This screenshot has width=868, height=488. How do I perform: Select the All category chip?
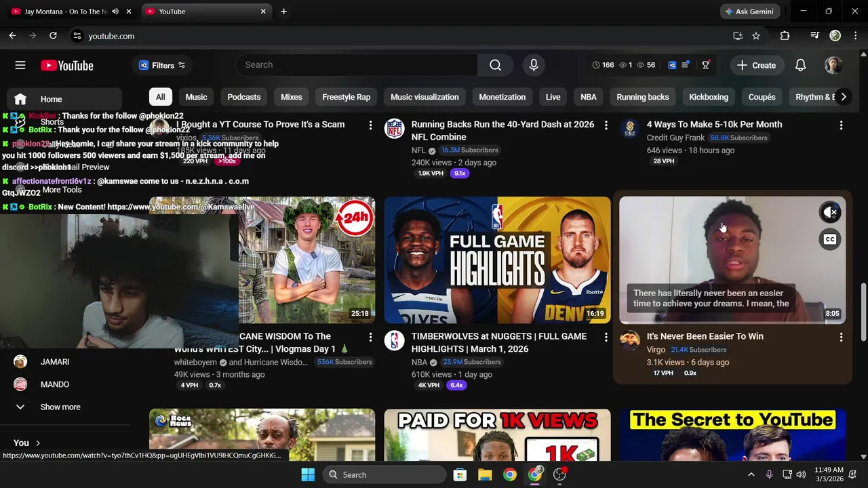pyautogui.click(x=160, y=97)
